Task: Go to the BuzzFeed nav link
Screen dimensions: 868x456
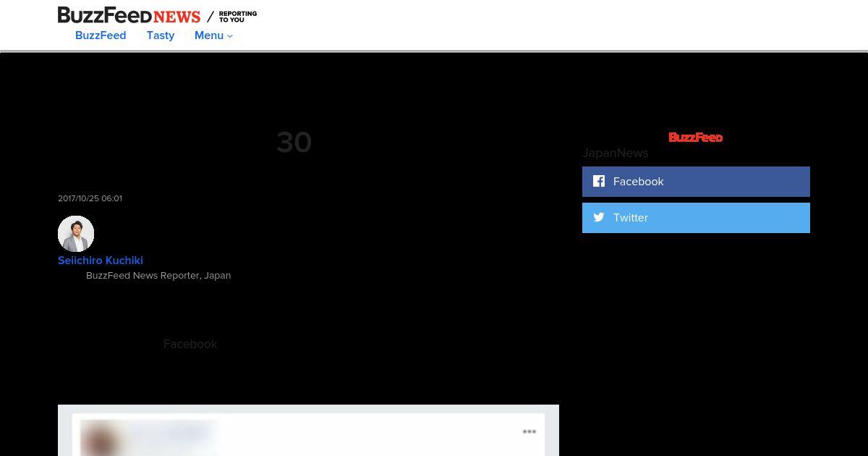Action: tap(101, 35)
